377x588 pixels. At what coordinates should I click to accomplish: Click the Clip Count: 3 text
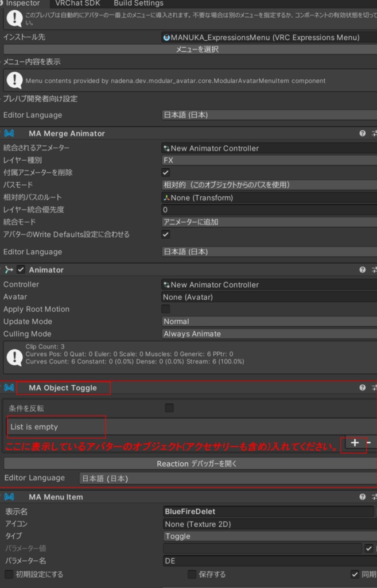(x=45, y=346)
